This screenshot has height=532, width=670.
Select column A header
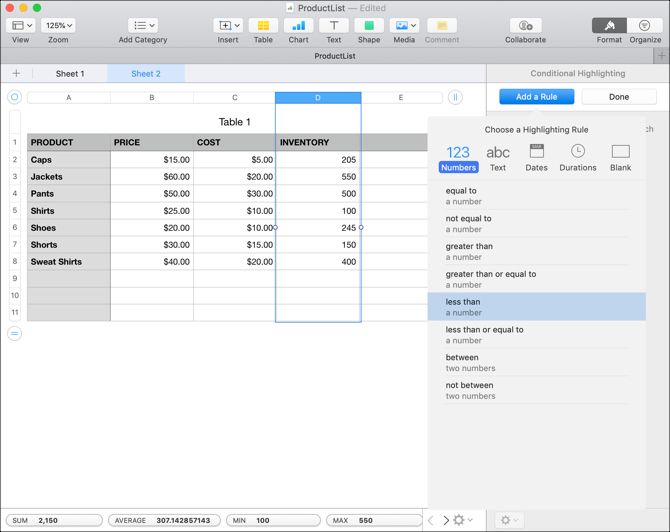[x=68, y=97]
